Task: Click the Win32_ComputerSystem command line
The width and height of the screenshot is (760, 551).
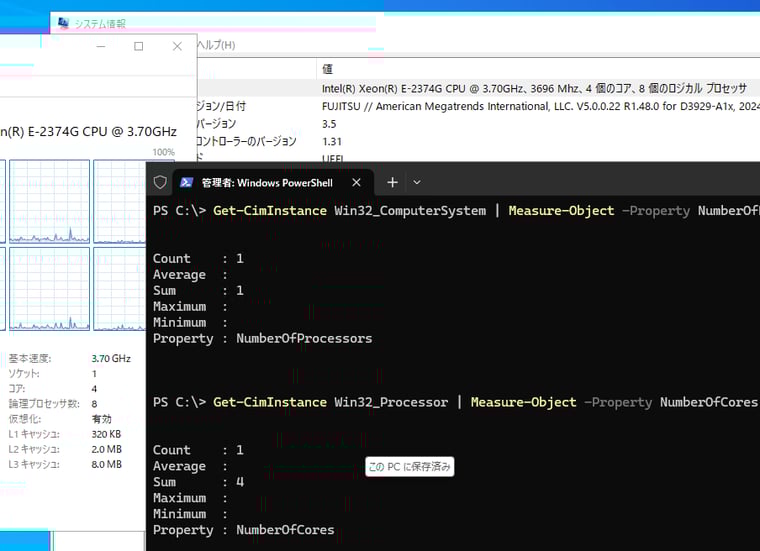Action: click(456, 211)
